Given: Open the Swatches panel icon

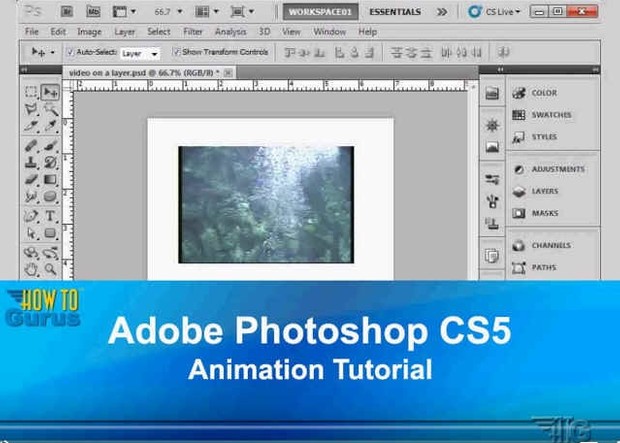Looking at the screenshot, I should (x=518, y=115).
